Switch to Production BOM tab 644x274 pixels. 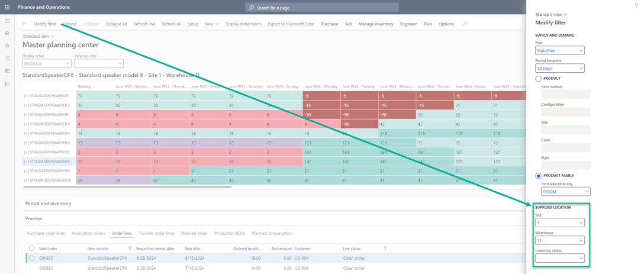tap(230, 233)
